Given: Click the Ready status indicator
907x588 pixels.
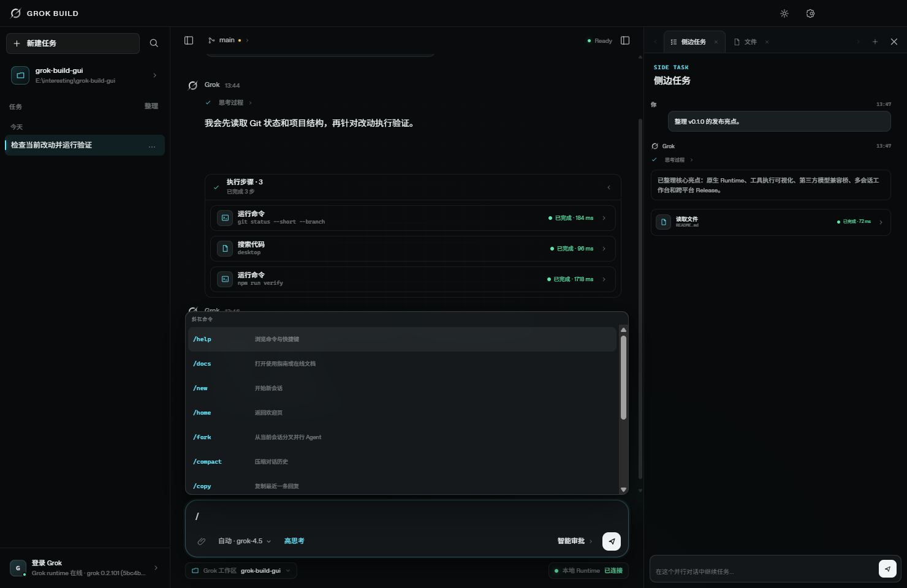Looking at the screenshot, I should click(x=600, y=41).
